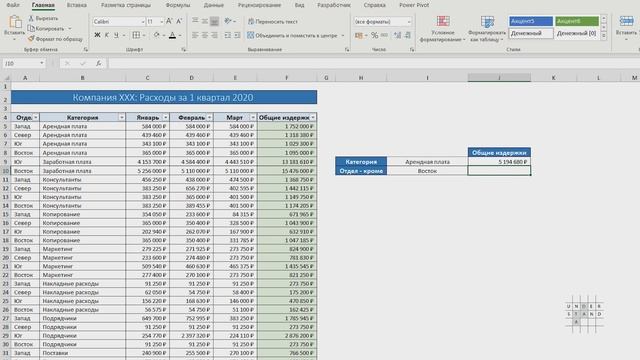Open Условное форматирование
Viewport: 640px width, 360px height.
click(x=443, y=29)
